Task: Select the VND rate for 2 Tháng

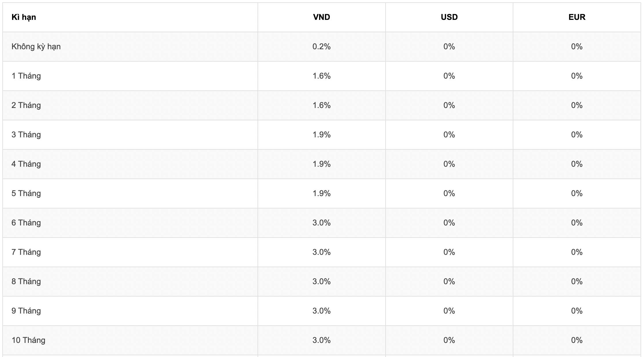Action: click(321, 105)
